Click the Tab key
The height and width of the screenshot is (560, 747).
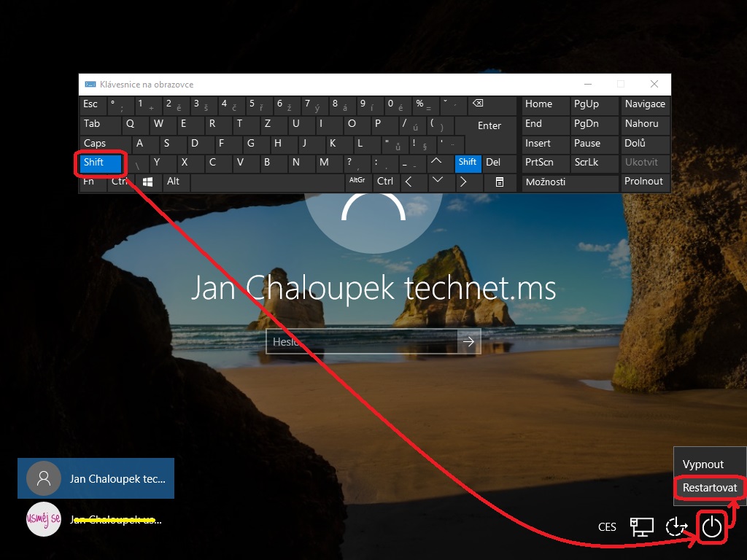click(x=100, y=124)
